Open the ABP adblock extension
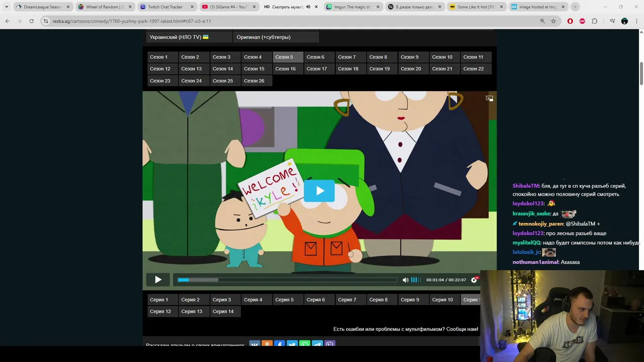644x362 pixels. pyautogui.click(x=582, y=21)
